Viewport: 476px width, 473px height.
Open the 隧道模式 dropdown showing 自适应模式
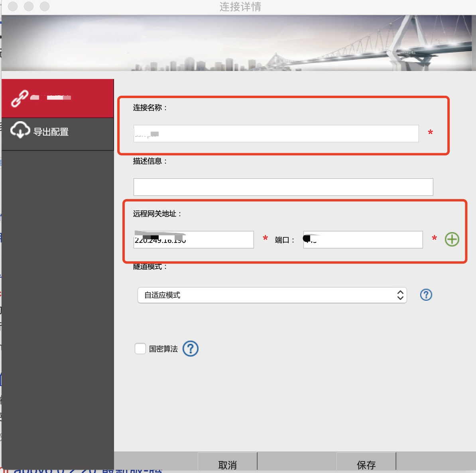(272, 295)
